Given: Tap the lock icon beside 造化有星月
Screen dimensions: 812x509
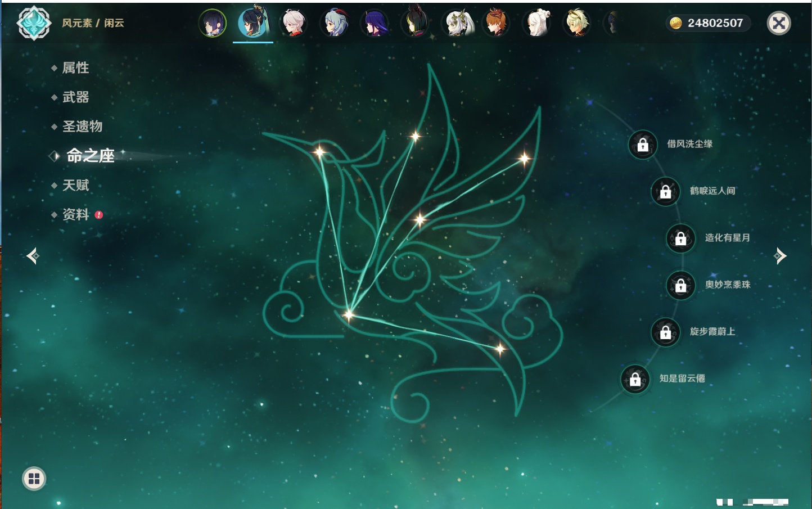Looking at the screenshot, I should coord(681,238).
